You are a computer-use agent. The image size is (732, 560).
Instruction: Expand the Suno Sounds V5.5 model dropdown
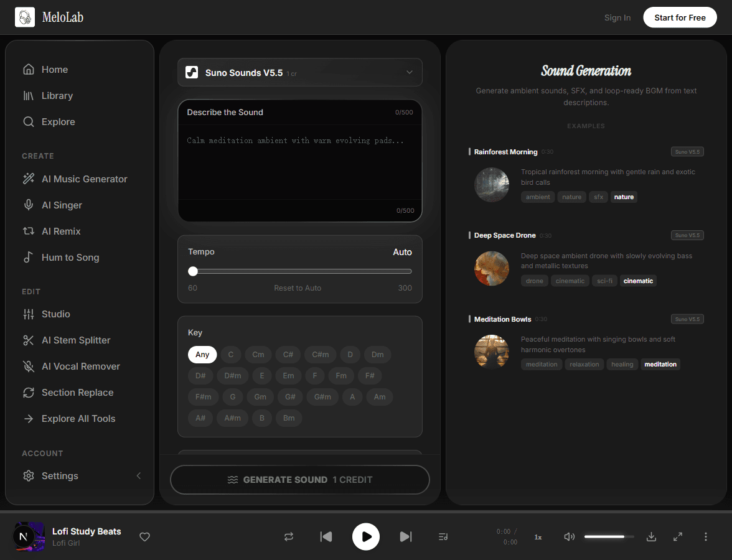(x=300, y=72)
